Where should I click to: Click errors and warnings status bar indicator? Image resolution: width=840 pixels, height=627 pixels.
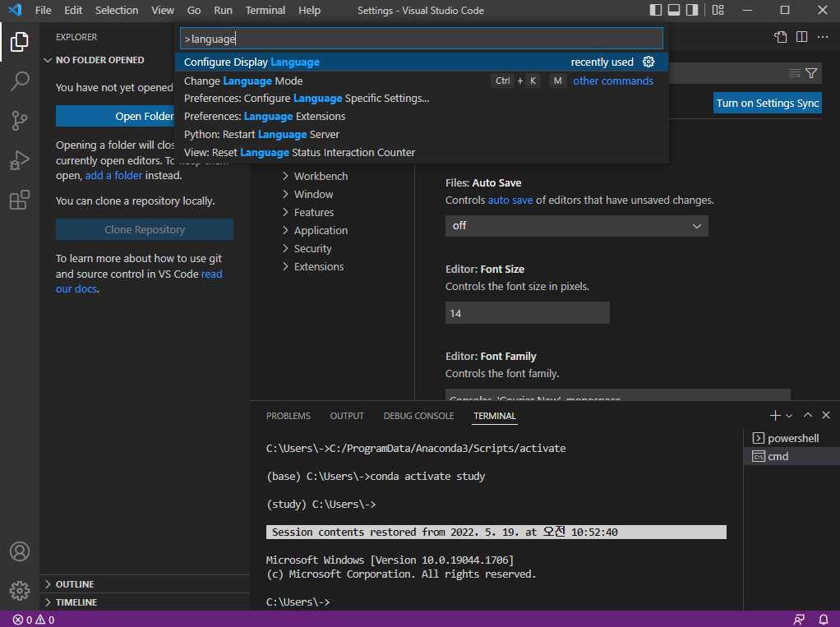pos(33,620)
